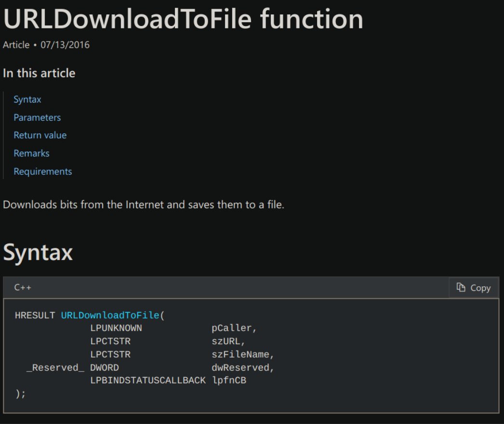Click the szURL parameter in code

[228, 341]
